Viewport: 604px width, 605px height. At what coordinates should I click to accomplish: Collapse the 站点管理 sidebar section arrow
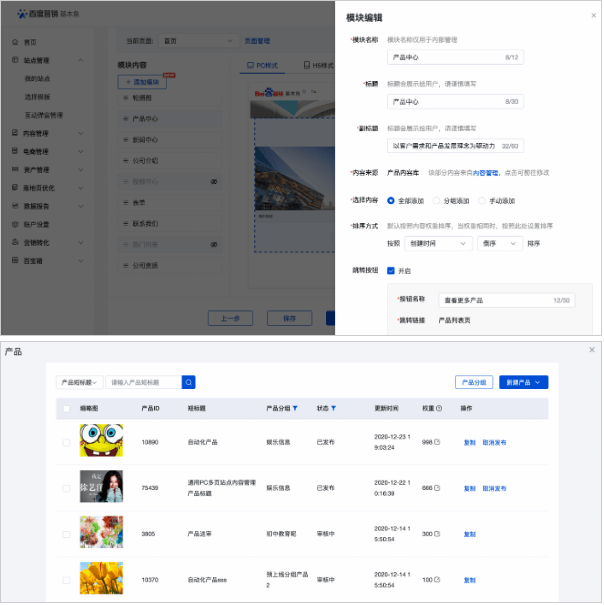pyautogui.click(x=81, y=60)
